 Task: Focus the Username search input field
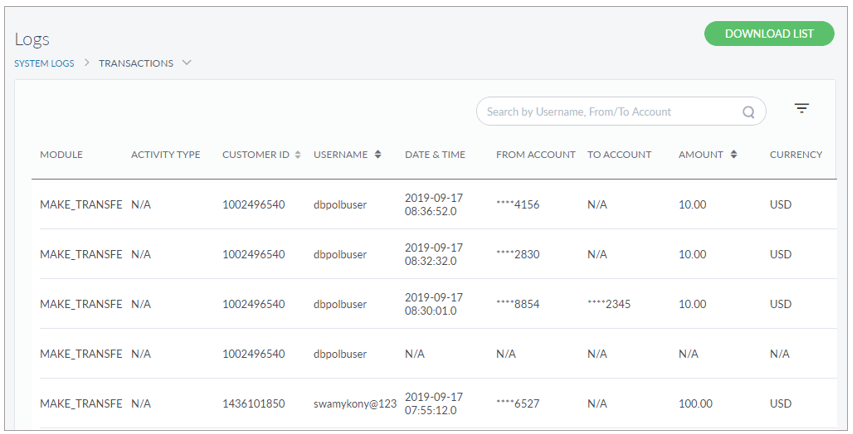[x=610, y=112]
